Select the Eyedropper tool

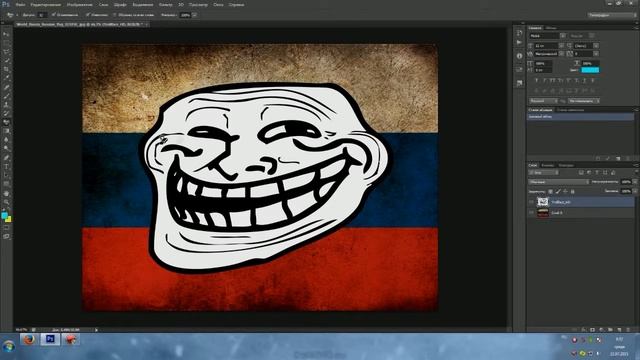[6, 78]
